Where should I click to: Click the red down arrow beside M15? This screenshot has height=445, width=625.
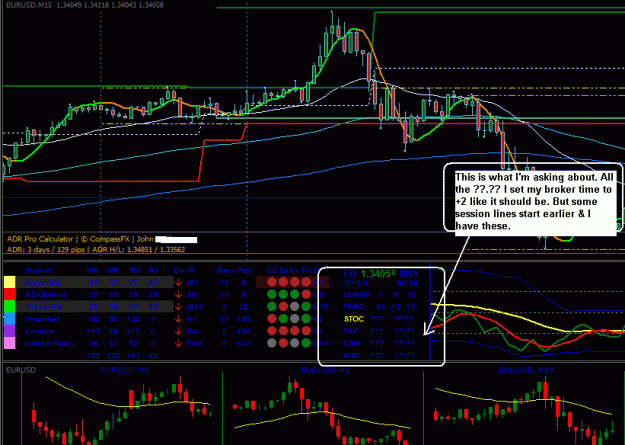click(x=178, y=307)
